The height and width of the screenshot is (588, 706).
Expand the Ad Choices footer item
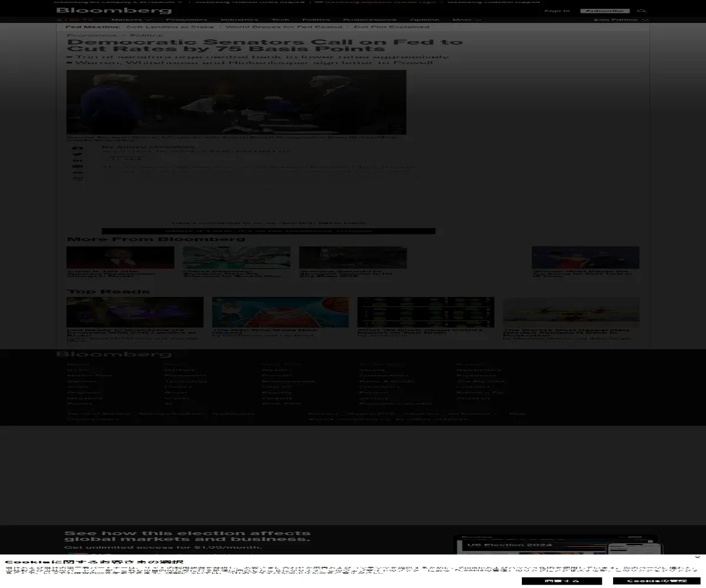click(x=472, y=414)
